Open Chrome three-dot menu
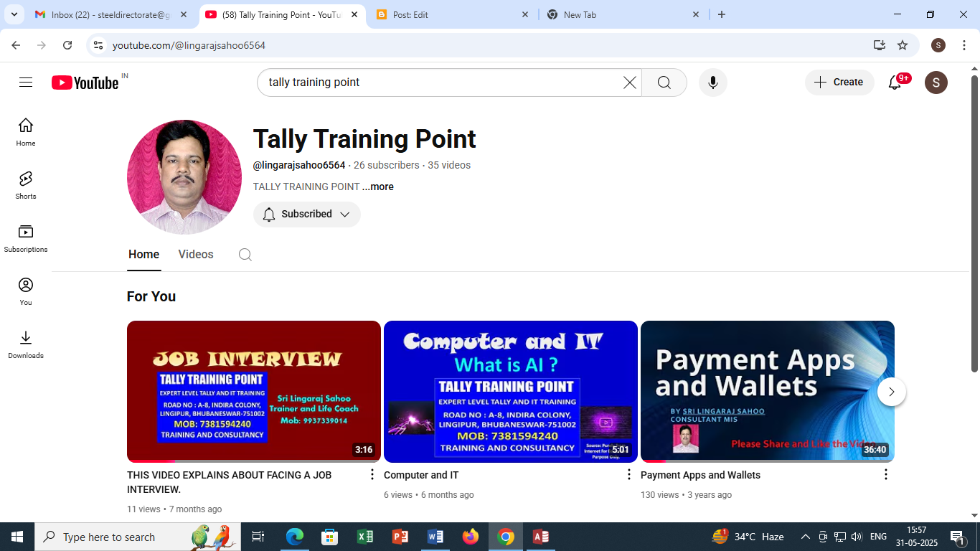 coord(964,45)
